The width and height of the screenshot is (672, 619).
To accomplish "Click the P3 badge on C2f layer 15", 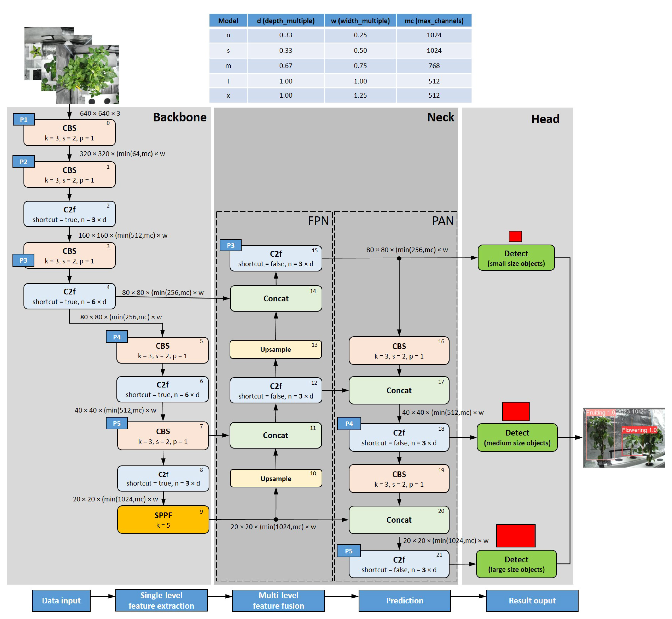I will [231, 245].
